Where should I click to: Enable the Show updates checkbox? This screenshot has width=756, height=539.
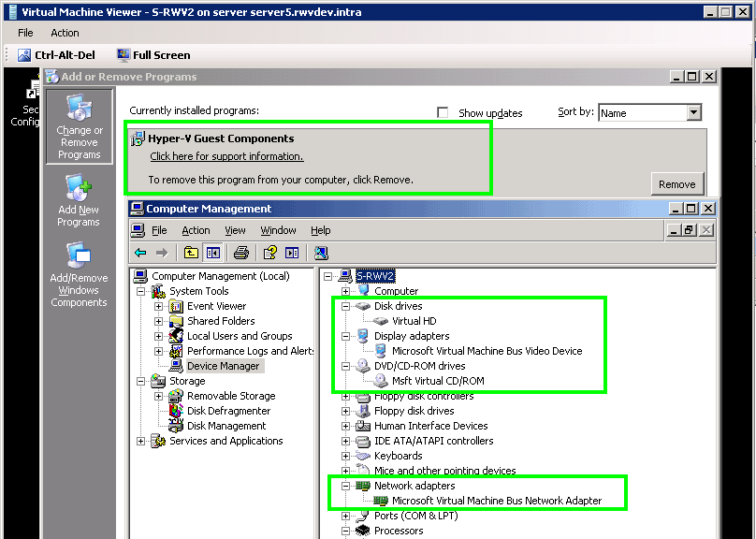(443, 113)
